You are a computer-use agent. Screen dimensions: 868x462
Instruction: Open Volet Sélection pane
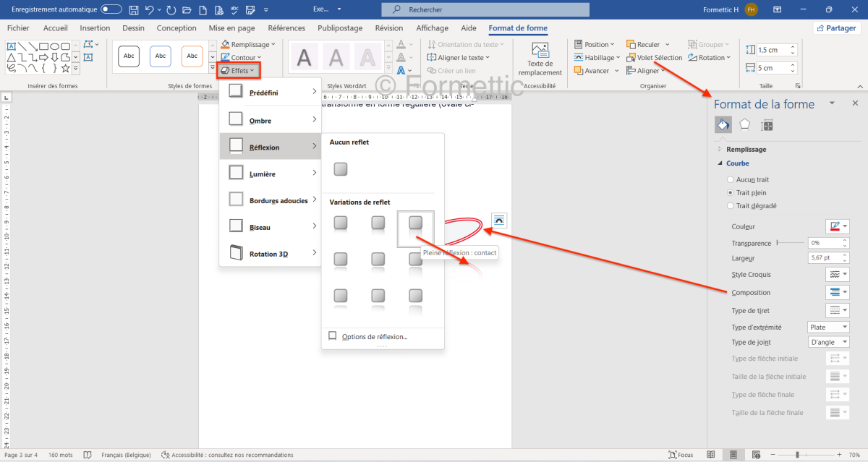click(654, 57)
